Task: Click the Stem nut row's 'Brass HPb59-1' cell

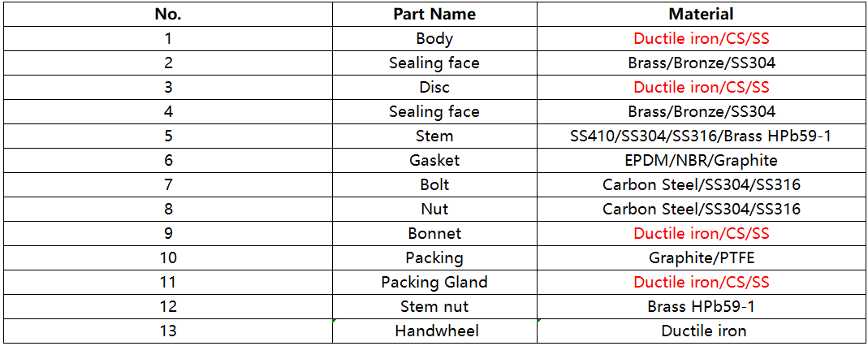Action: (x=701, y=306)
